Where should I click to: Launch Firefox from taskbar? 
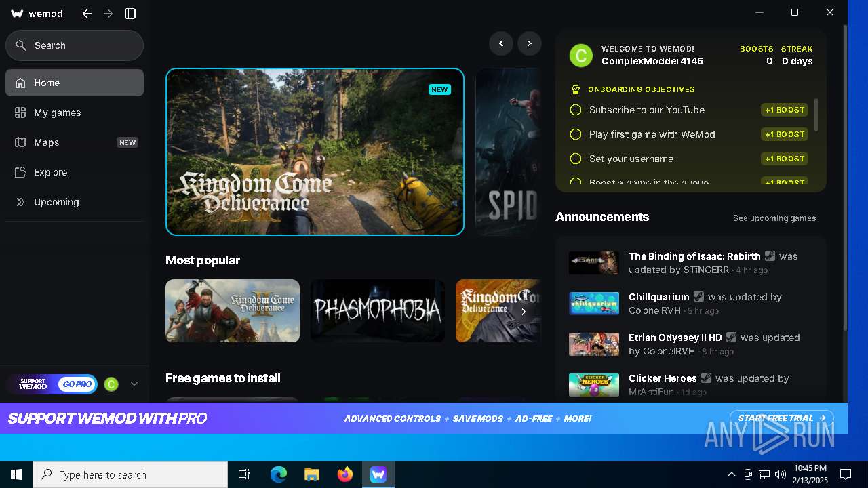coord(345,474)
